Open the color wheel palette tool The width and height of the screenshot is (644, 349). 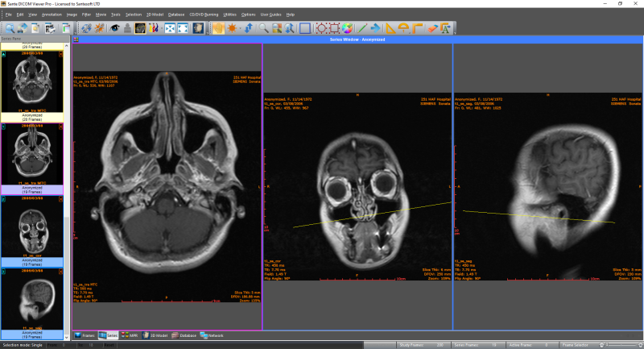[347, 28]
